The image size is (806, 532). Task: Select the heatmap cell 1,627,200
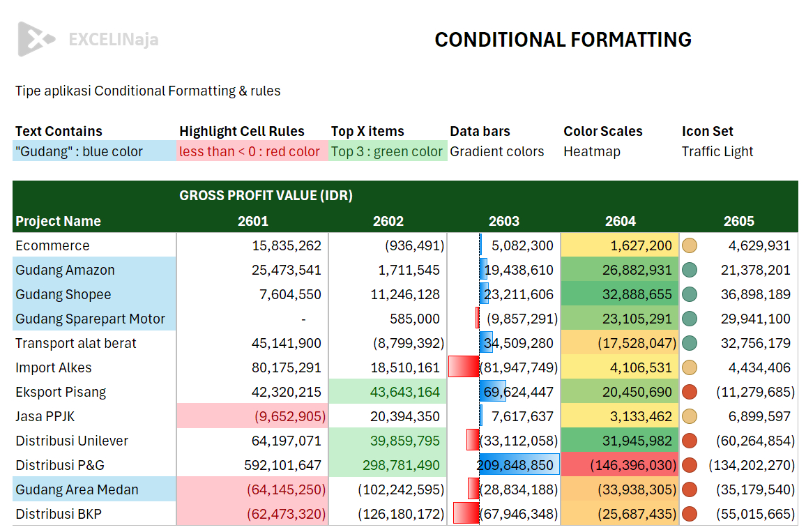tap(620, 245)
